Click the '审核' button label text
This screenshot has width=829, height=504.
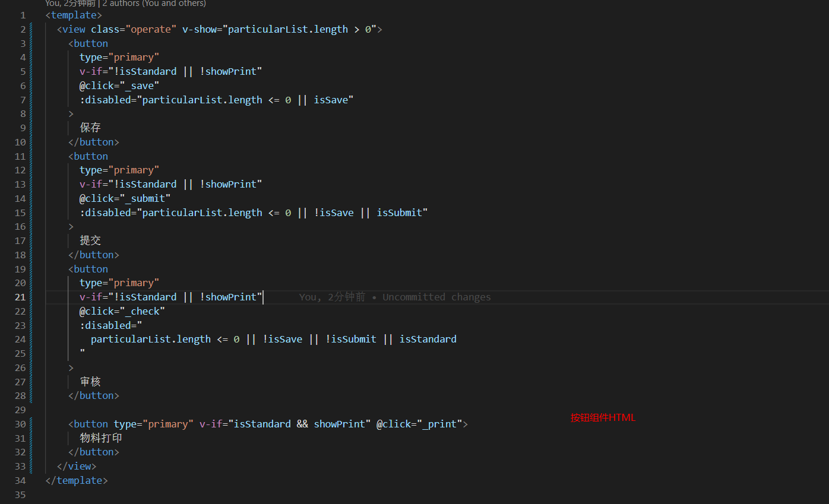coord(90,382)
